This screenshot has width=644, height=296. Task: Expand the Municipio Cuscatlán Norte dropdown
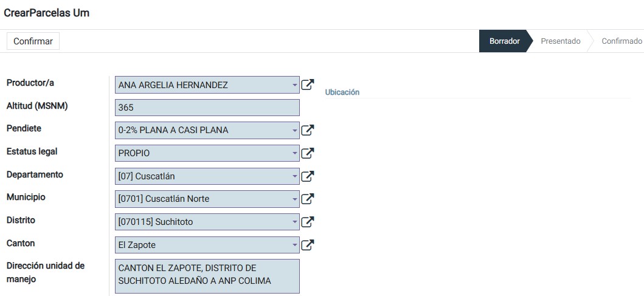[295, 199]
